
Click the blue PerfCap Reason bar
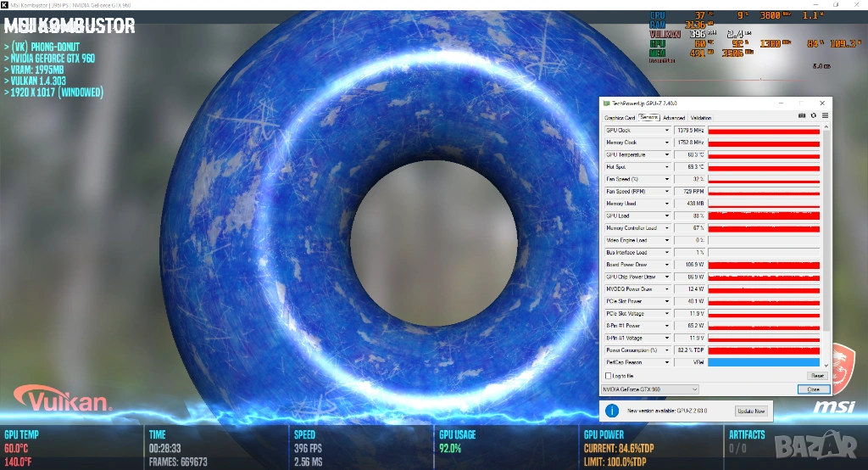pos(764,362)
